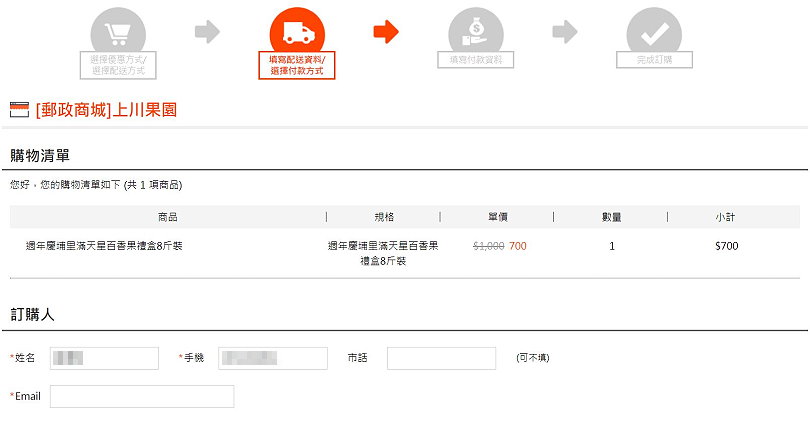Click the product name in the 商品 column
Screen dimensions: 810x422
(104, 245)
